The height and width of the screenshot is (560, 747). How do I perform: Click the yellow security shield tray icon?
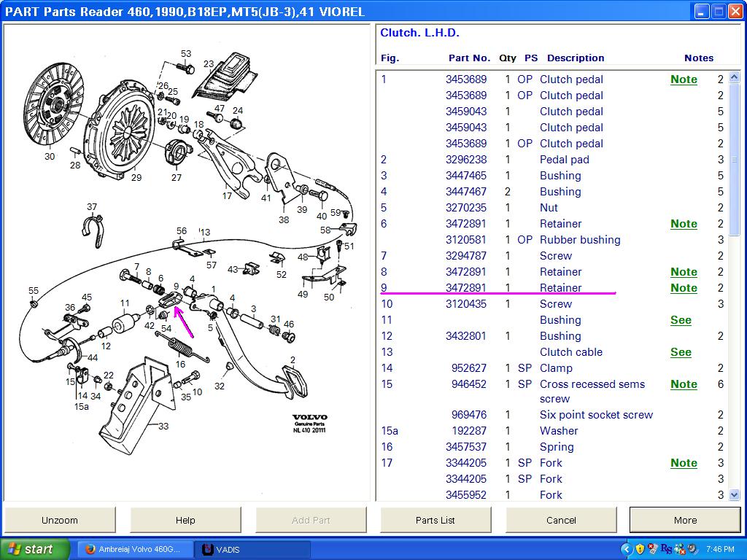640,549
